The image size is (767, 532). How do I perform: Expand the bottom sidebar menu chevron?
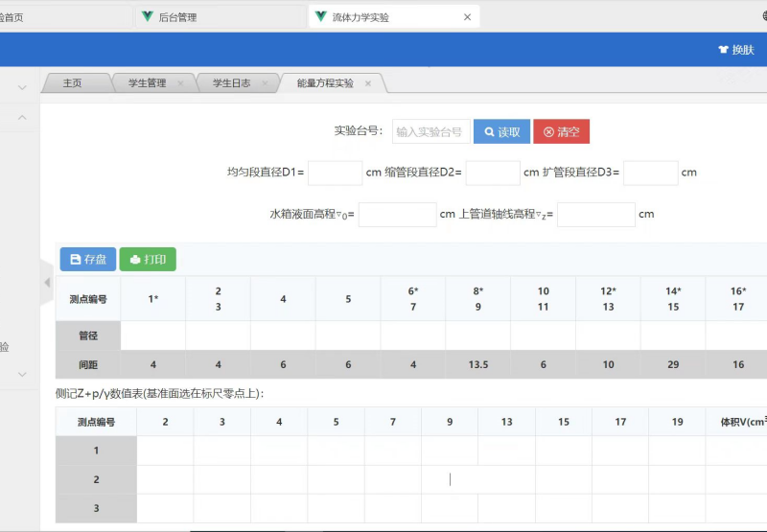pos(22,374)
